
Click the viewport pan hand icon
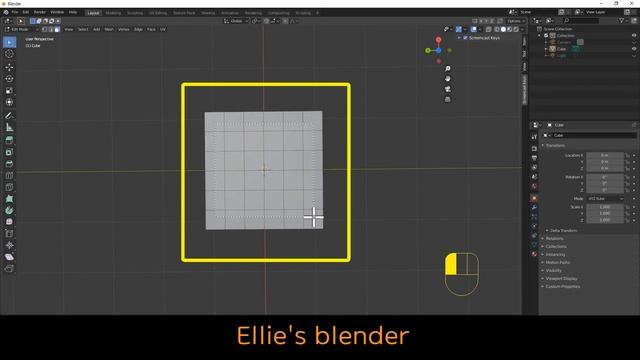point(448,79)
